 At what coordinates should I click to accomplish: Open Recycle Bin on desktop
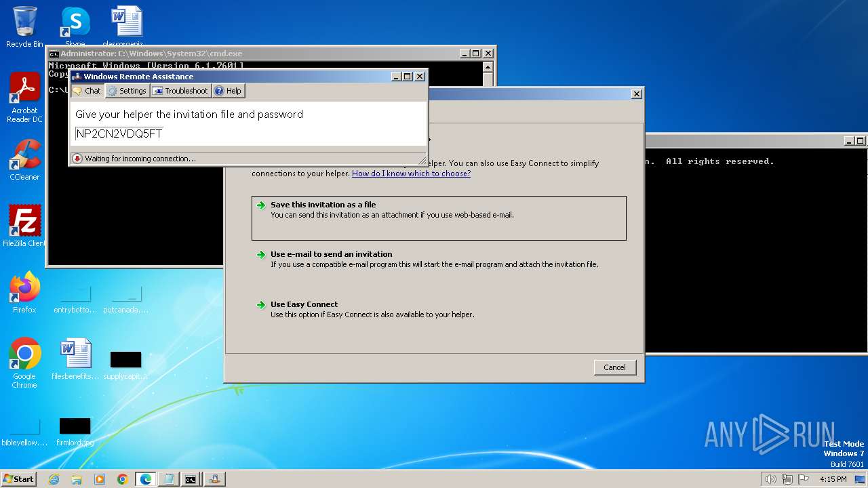24,27
